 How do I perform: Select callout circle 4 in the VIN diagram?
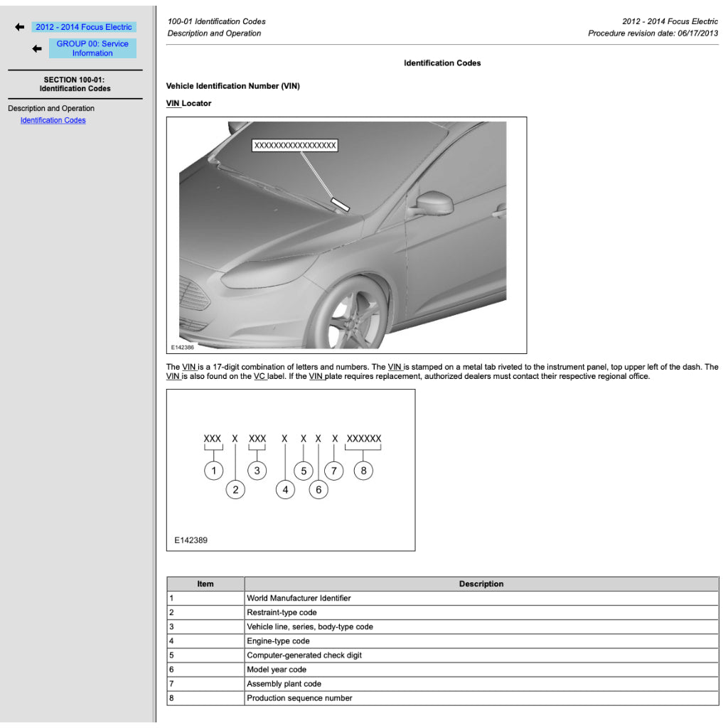click(285, 489)
